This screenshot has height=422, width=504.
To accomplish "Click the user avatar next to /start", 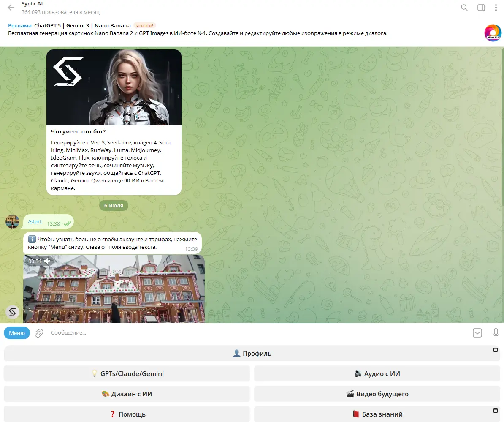I will pos(12,222).
